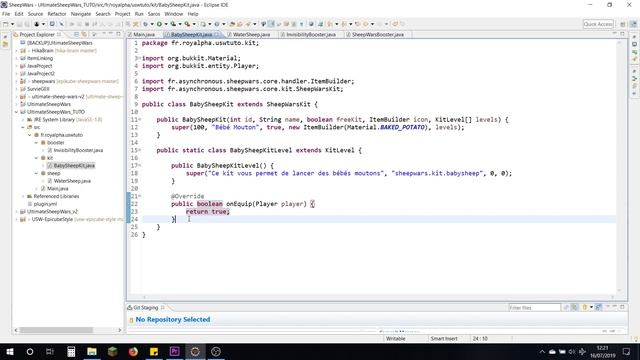Open the Refactor menu

[x=57, y=14]
